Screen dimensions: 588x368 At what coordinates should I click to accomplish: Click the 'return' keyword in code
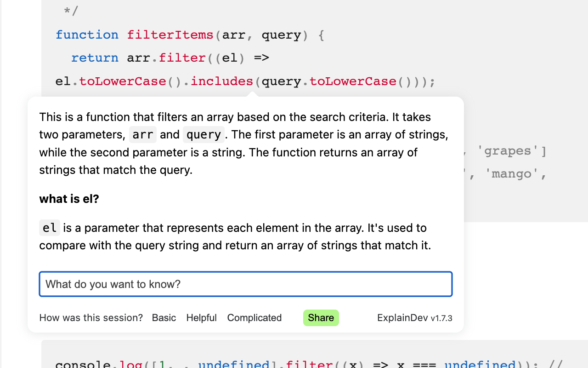pyautogui.click(x=95, y=57)
